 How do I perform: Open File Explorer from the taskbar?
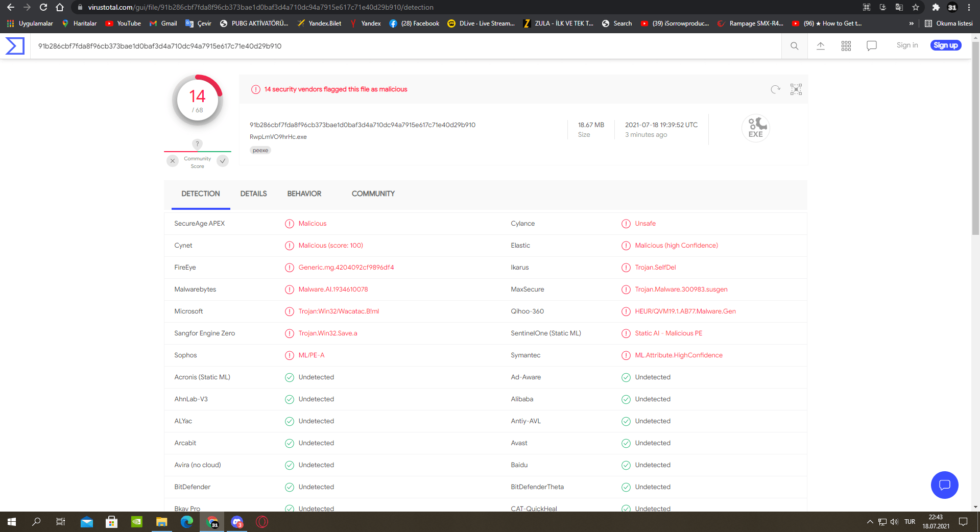click(162, 522)
